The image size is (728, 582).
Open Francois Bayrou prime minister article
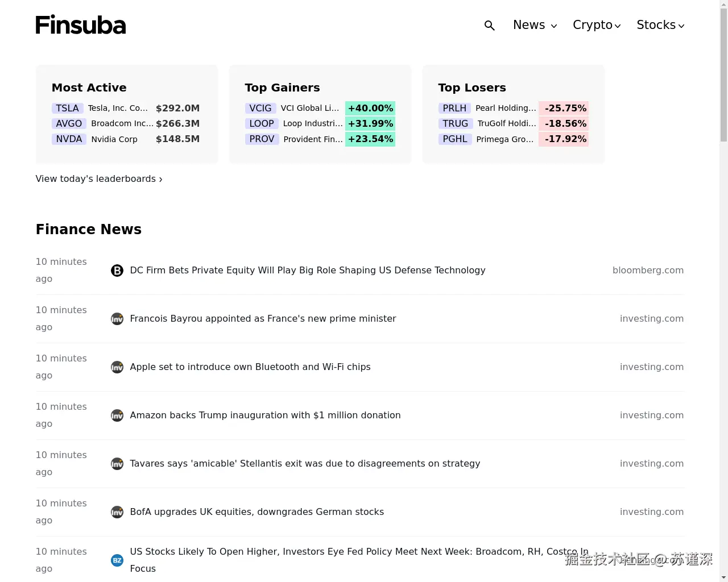coord(263,319)
